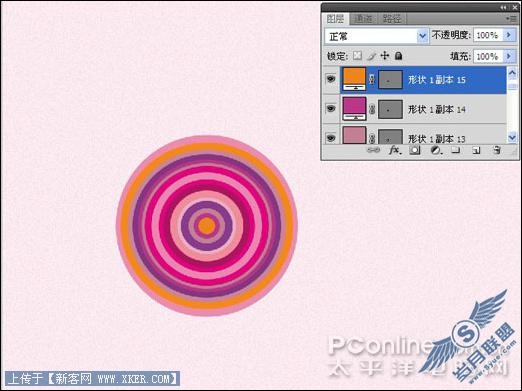The width and height of the screenshot is (522, 391).
Task: Click the add layer mask icon
Action: click(415, 150)
